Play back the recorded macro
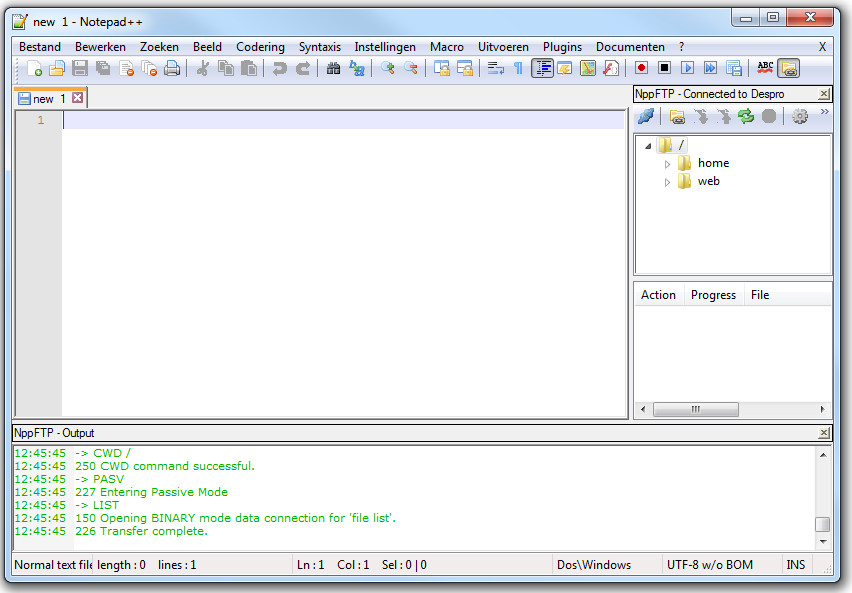852x593 pixels. (687, 68)
